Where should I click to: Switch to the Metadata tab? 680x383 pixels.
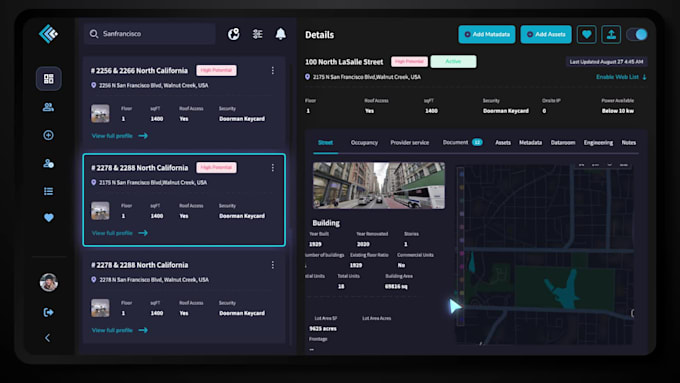(530, 143)
